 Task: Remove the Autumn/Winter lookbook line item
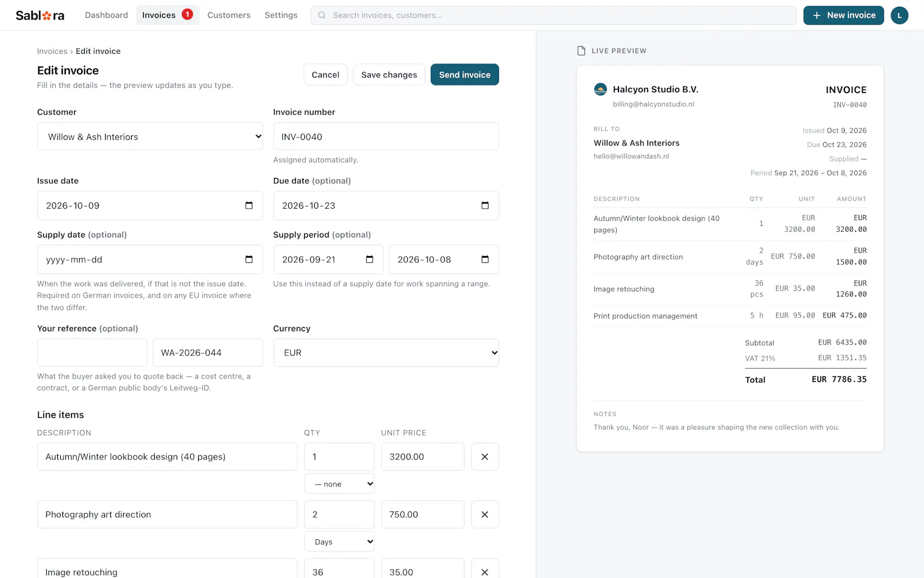(485, 457)
